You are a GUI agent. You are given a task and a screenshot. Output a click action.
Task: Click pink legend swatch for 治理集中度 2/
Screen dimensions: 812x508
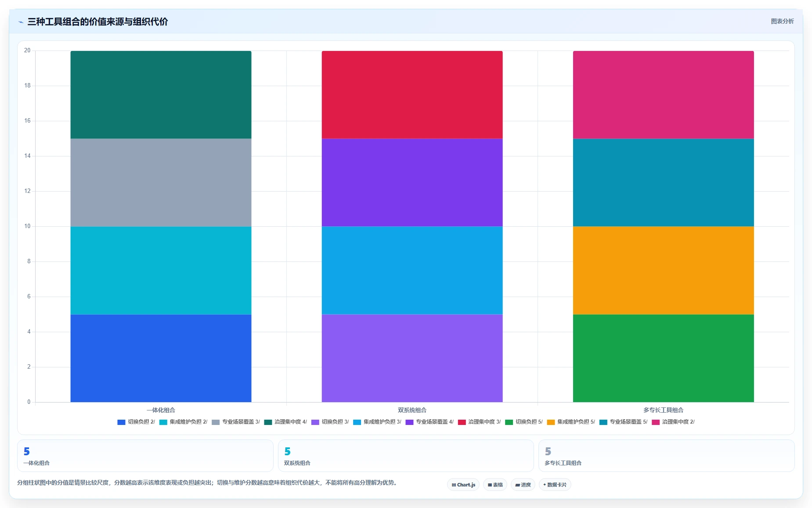(656, 422)
